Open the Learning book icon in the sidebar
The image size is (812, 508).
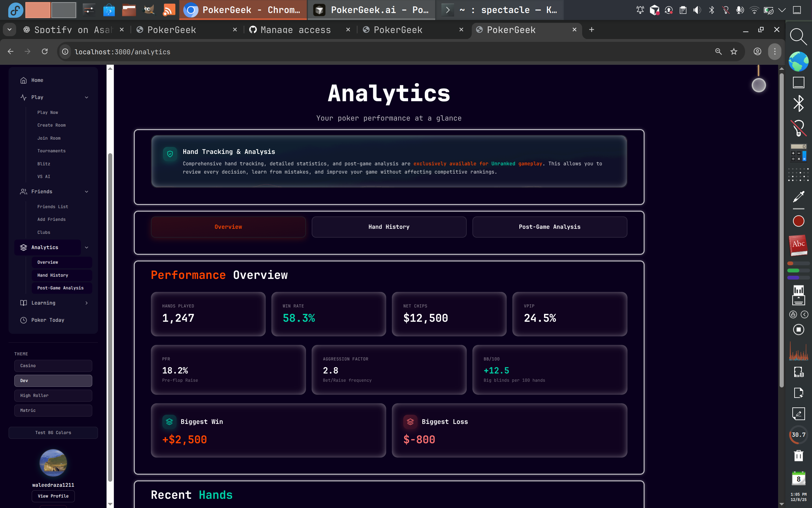23,303
